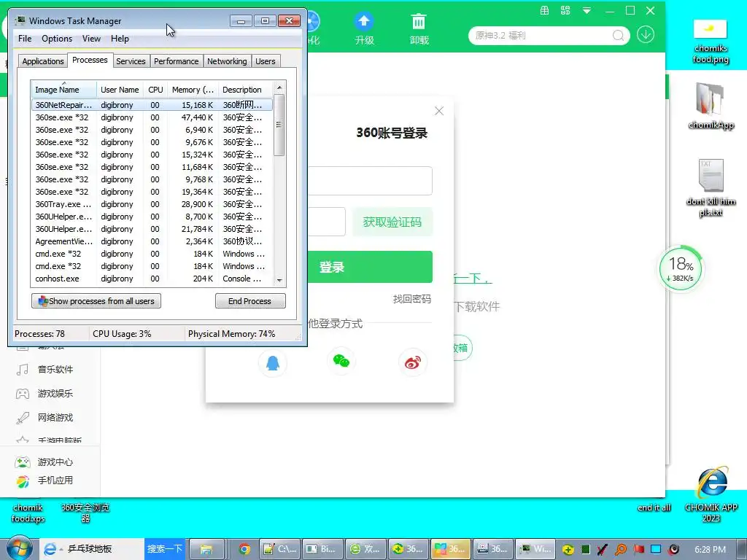Open the Options menu in Task Manager
The image size is (747, 560).
pos(57,39)
